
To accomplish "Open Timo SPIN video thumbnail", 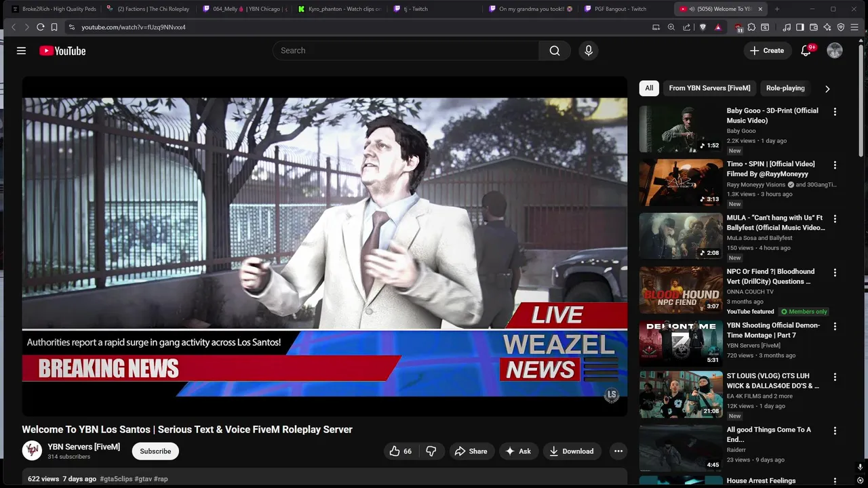I will pyautogui.click(x=681, y=182).
